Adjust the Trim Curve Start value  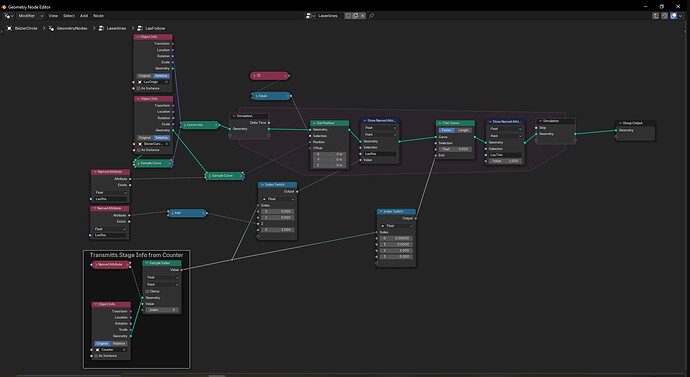point(455,149)
